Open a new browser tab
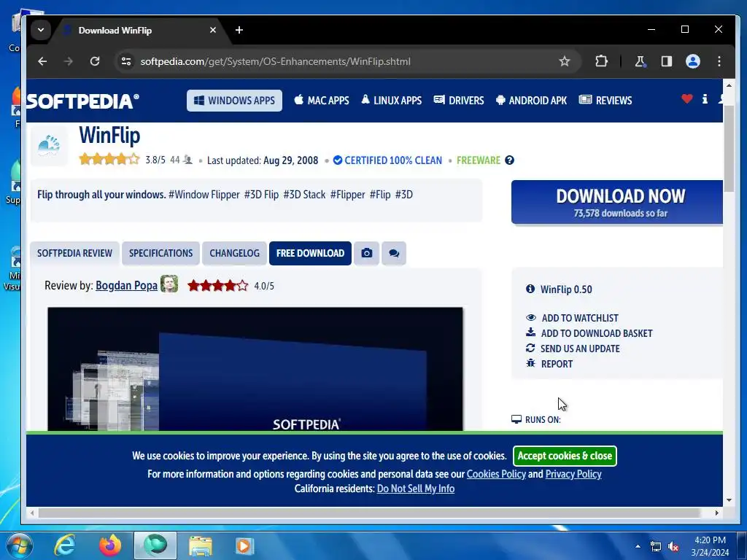Viewport: 747px width, 560px height. pos(239,30)
